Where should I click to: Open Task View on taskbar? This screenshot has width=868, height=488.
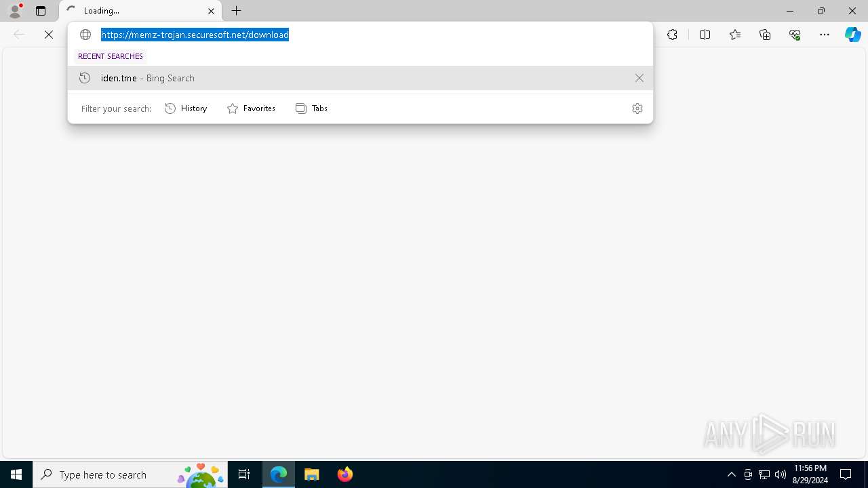pyautogui.click(x=244, y=474)
